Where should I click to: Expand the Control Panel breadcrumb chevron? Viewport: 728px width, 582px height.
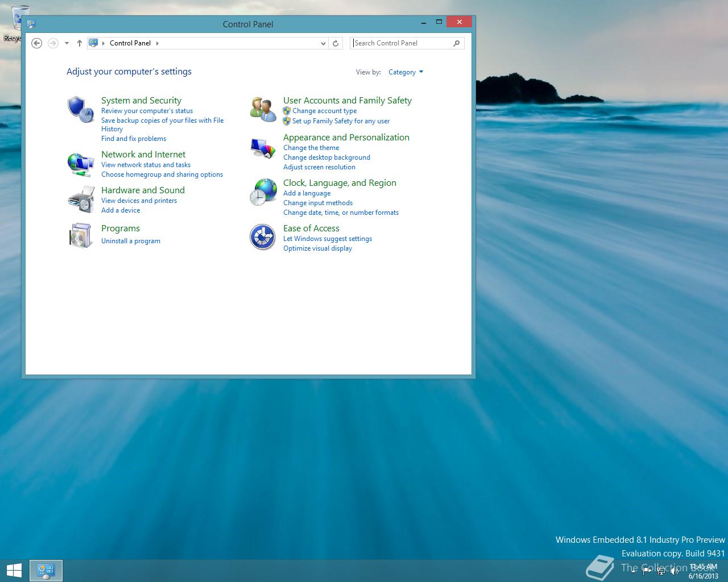(x=158, y=43)
